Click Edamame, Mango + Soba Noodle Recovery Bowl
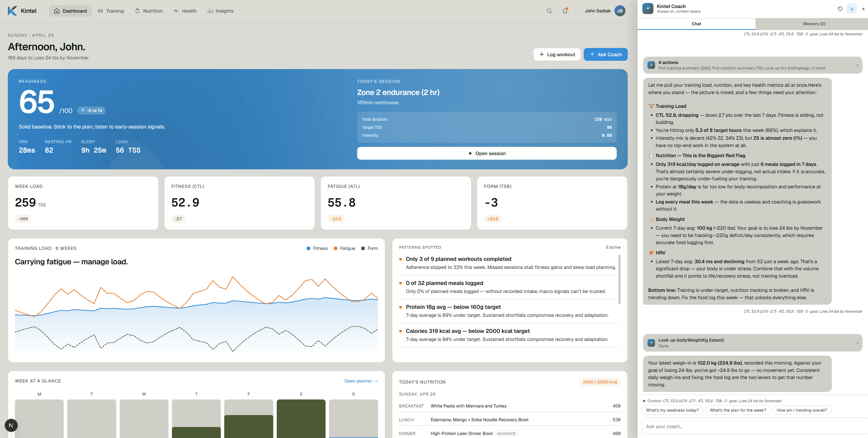 (479, 420)
